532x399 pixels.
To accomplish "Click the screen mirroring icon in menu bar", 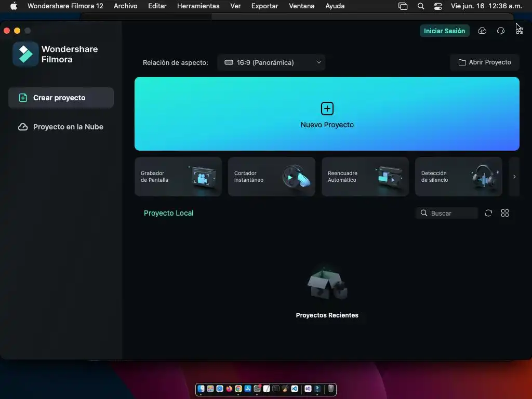I will 403,6.
